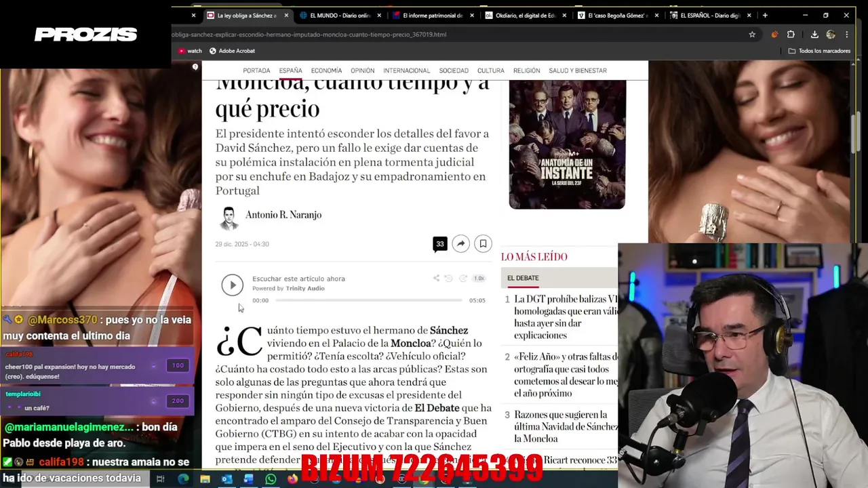Rewind the audio with the back-skip icon
This screenshot has height=488, width=868.
448,278
